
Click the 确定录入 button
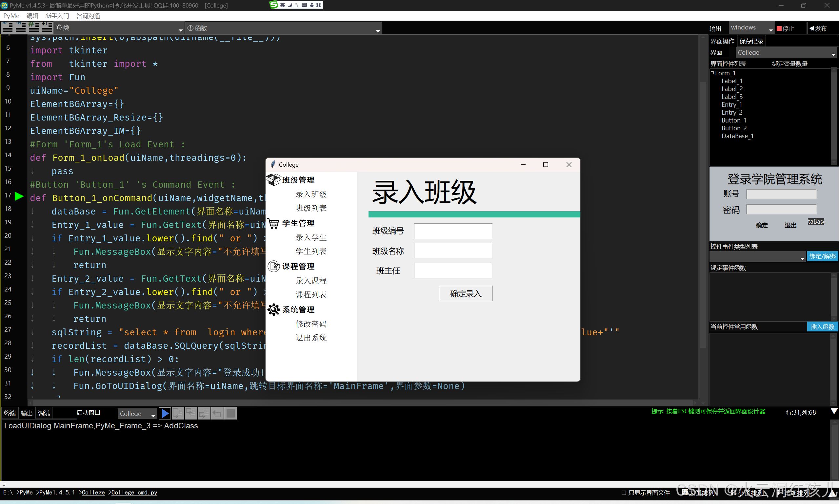click(466, 294)
